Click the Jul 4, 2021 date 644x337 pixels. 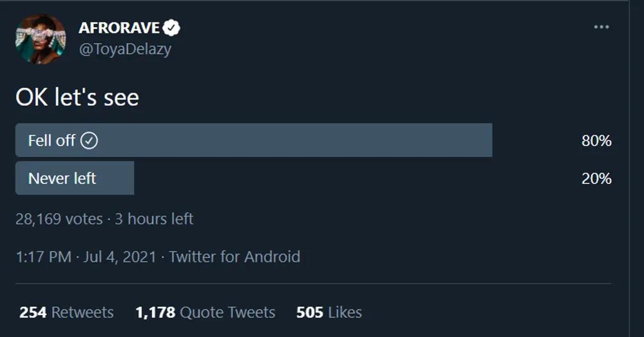[120, 257]
